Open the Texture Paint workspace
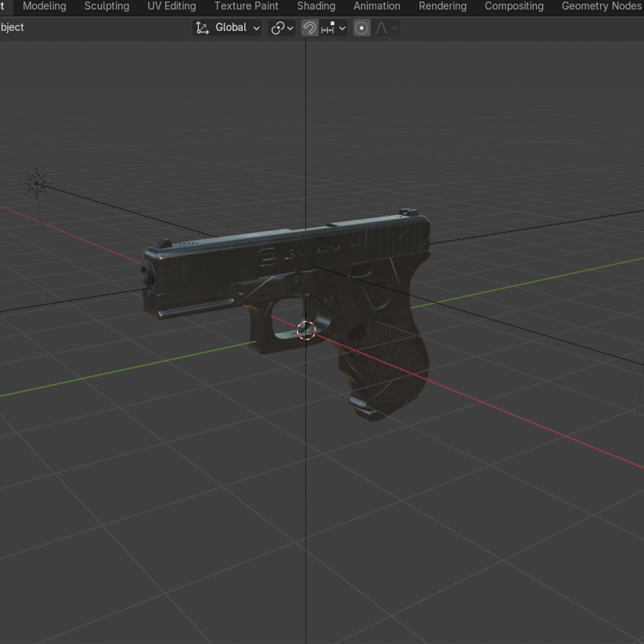Screen dimensions: 644x644 point(246,7)
